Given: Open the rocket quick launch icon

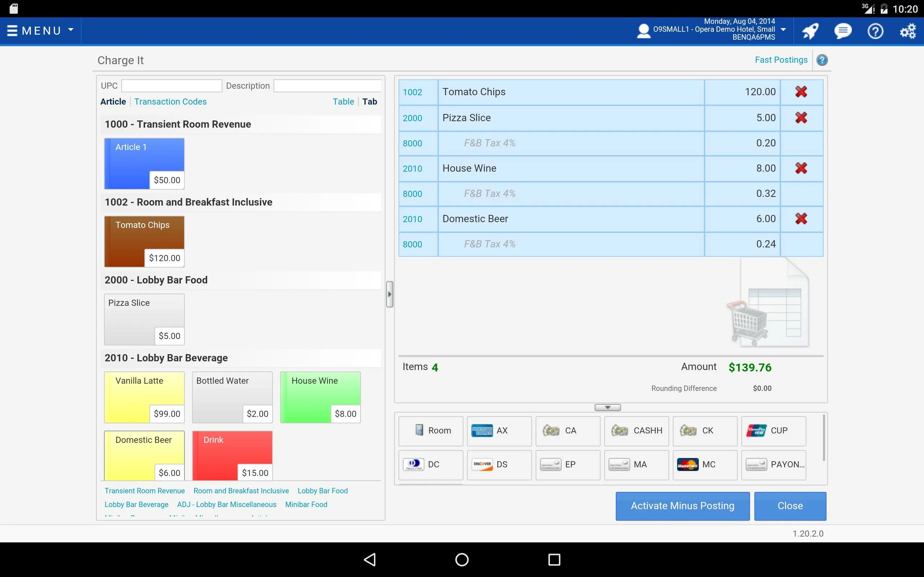Looking at the screenshot, I should click(810, 31).
